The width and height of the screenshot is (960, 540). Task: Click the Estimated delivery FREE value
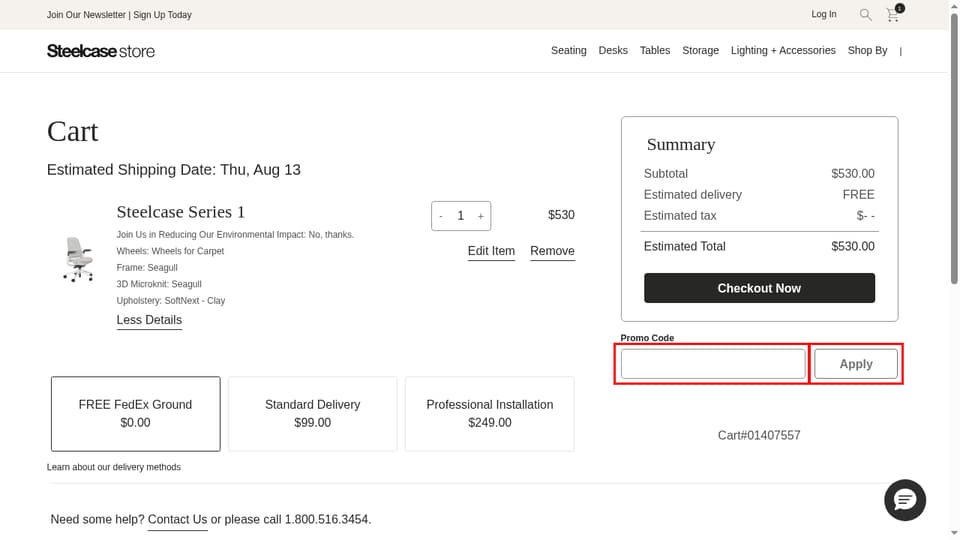click(858, 195)
